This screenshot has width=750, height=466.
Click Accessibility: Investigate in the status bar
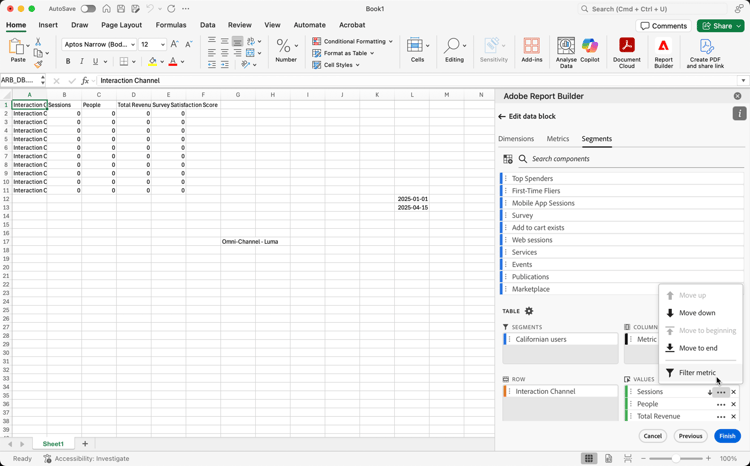(87, 458)
